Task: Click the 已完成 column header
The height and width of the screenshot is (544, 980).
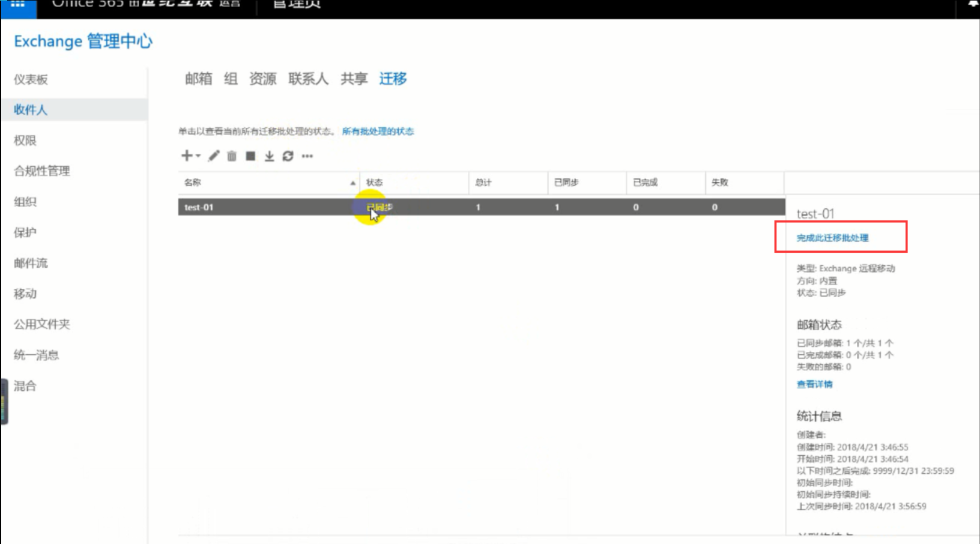Action: (x=665, y=183)
